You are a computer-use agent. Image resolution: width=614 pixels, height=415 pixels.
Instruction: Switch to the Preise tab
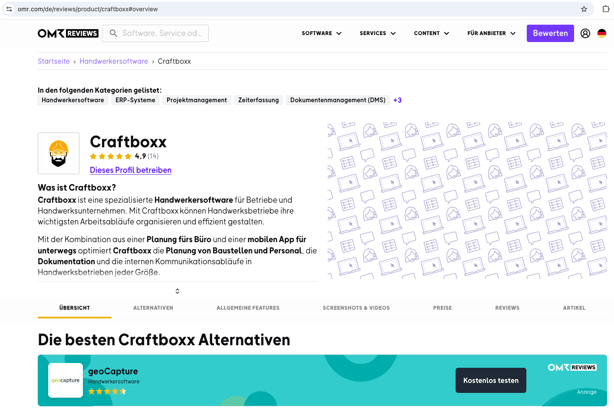tap(442, 308)
